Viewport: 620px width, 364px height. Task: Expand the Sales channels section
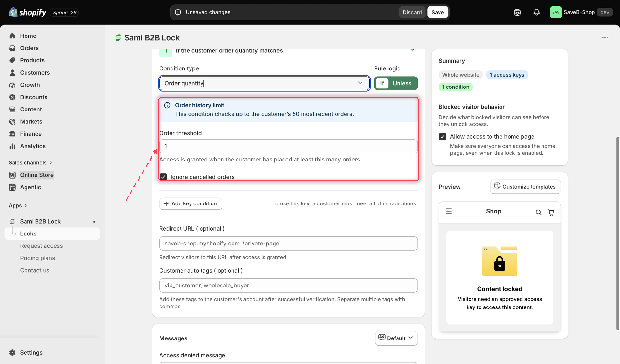click(x=30, y=163)
